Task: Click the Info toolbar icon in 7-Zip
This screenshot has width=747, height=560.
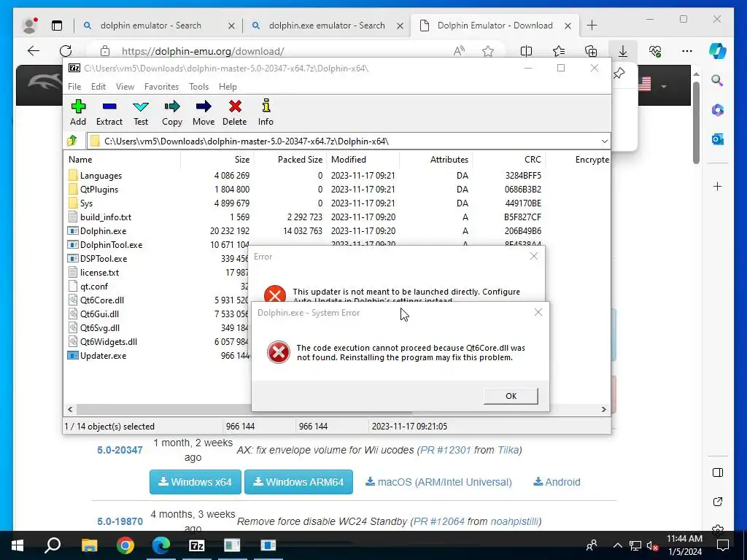Action: pyautogui.click(x=266, y=113)
